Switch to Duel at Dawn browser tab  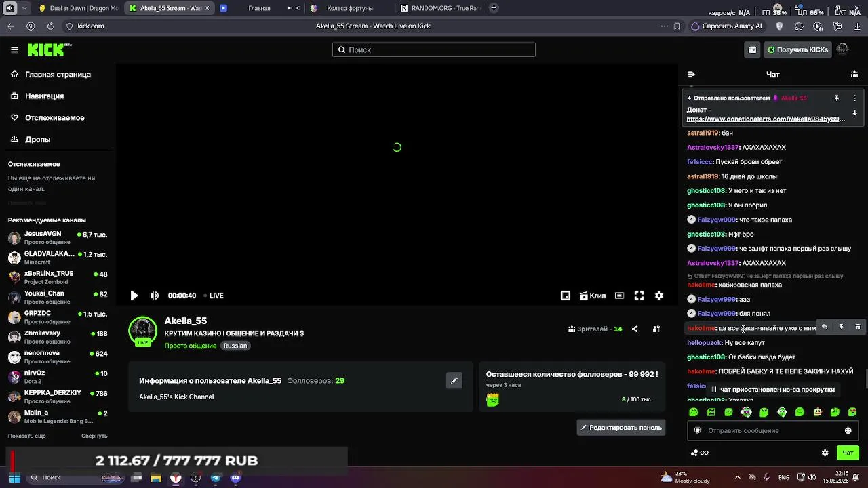tap(78, 8)
